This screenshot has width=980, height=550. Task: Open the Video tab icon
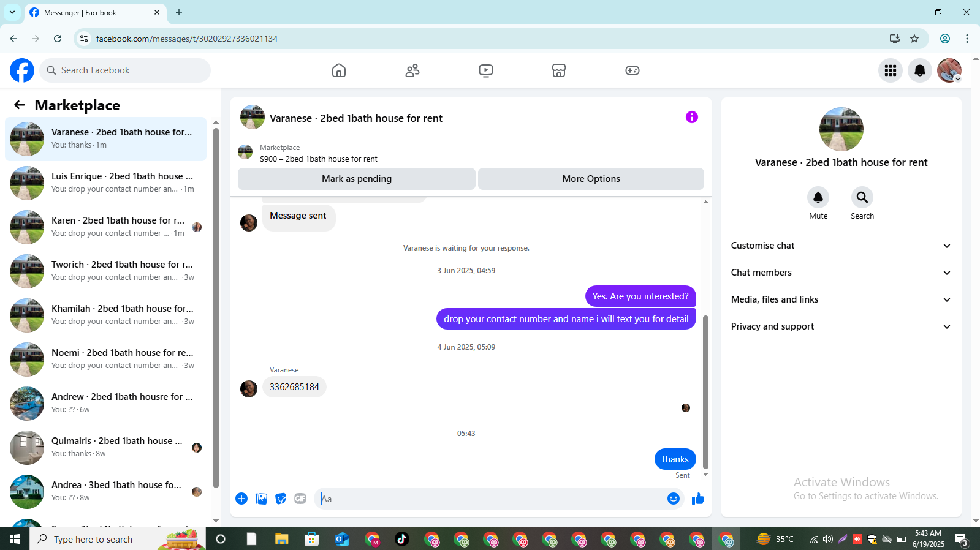tap(486, 70)
